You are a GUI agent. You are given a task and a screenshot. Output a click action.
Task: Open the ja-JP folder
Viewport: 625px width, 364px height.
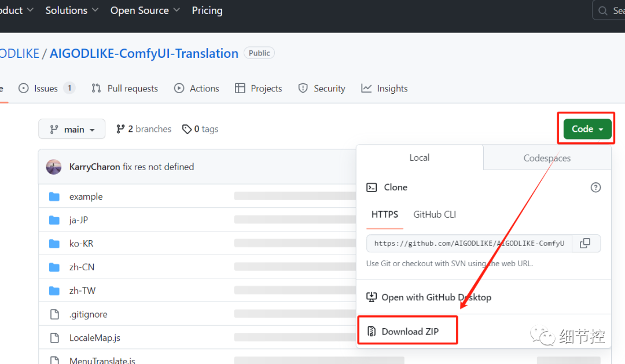pyautogui.click(x=79, y=220)
